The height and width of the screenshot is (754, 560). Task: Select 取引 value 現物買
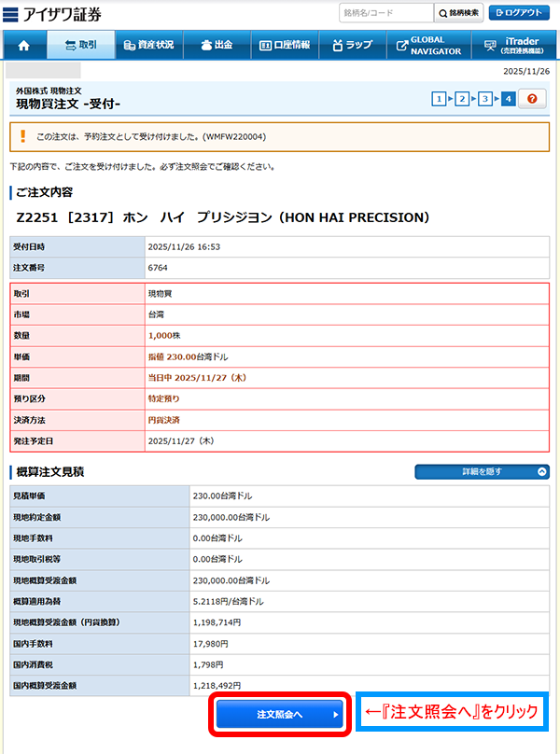(160, 293)
